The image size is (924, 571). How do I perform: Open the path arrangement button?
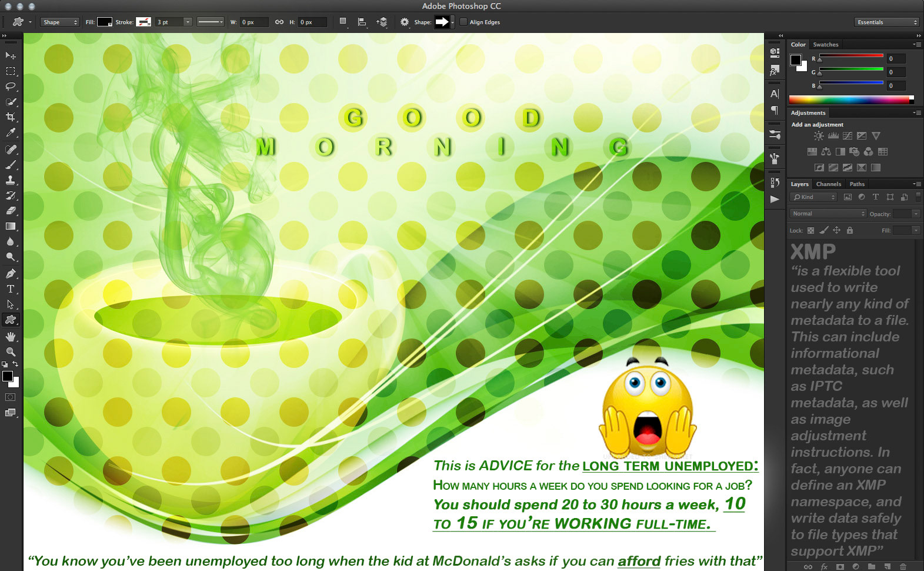click(382, 22)
